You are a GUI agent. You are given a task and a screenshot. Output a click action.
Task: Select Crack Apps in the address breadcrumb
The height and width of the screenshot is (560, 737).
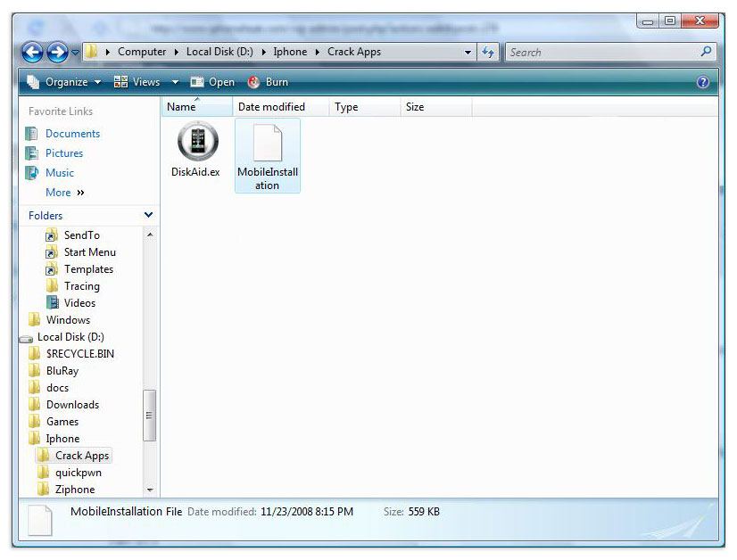(354, 52)
